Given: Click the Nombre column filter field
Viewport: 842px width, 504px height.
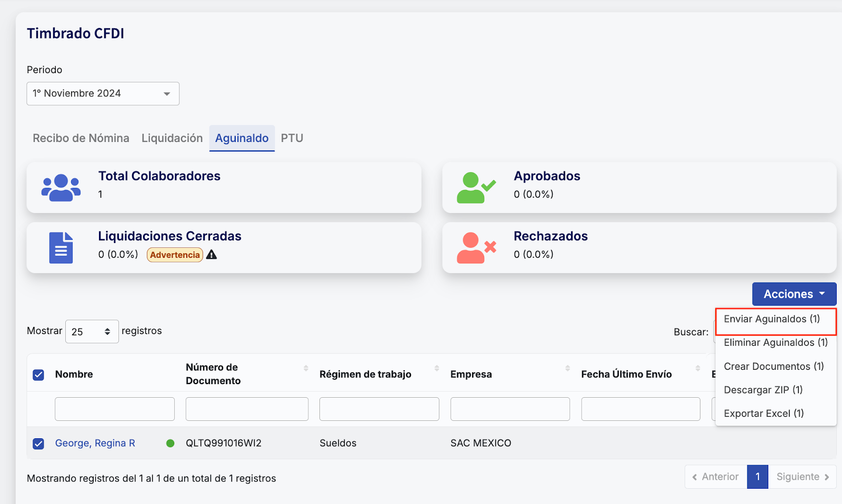Looking at the screenshot, I should [115, 409].
